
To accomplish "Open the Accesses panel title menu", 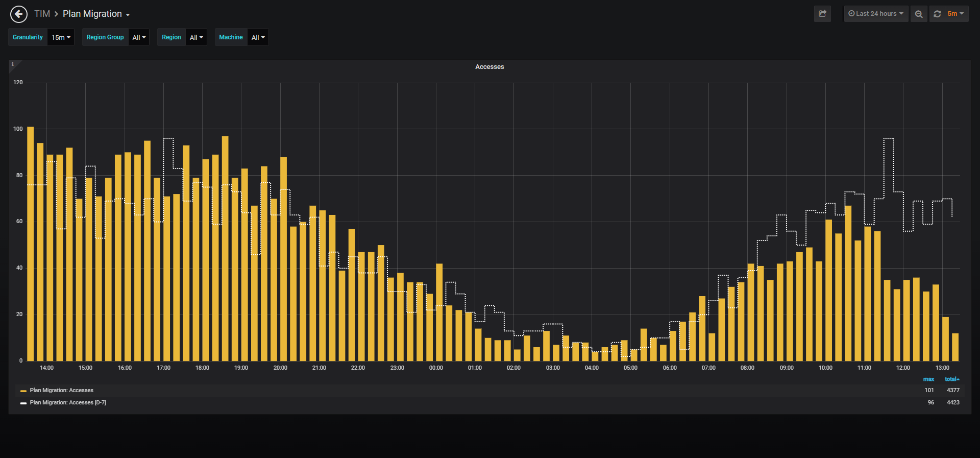I will pos(489,67).
